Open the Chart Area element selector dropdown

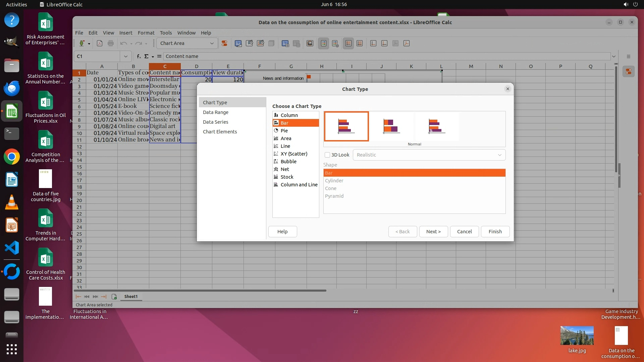pyautogui.click(x=212, y=43)
